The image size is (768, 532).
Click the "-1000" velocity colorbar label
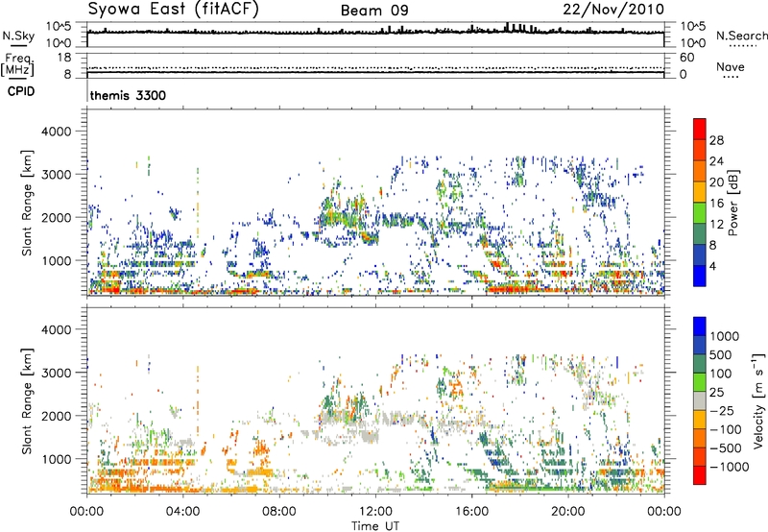(729, 467)
